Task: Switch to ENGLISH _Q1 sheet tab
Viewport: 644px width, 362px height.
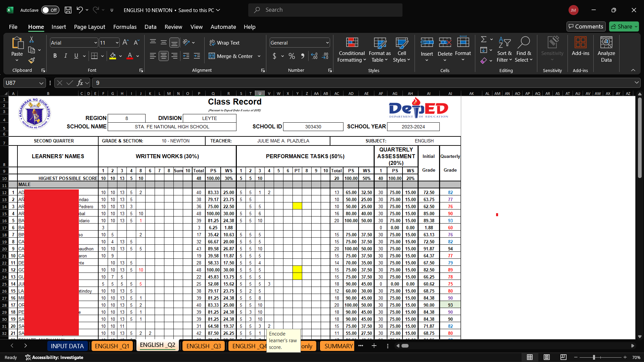Action: click(x=112, y=346)
